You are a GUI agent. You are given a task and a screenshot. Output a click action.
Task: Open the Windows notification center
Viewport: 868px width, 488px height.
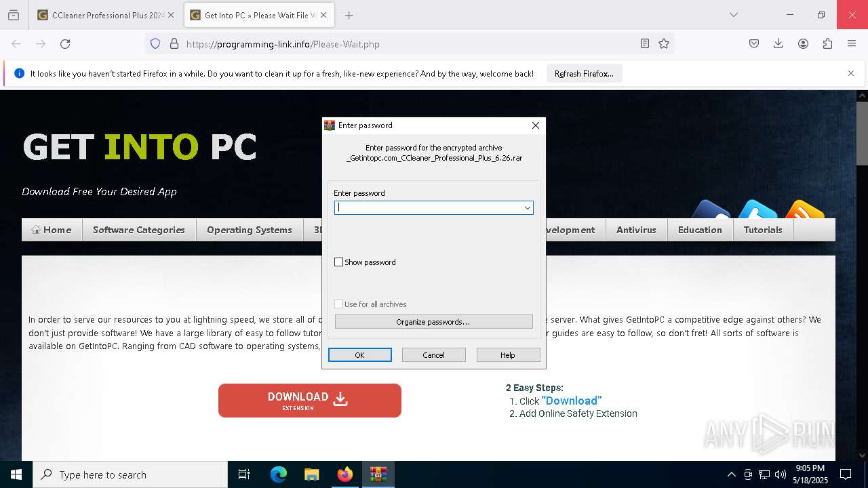[846, 474]
